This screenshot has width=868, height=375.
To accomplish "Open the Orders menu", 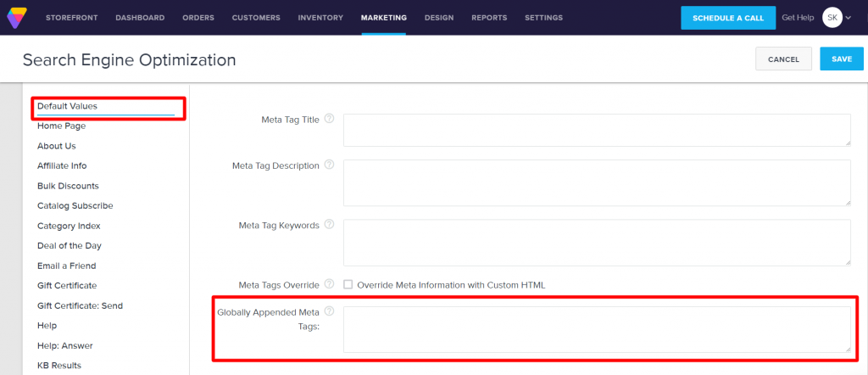I will pos(198,18).
